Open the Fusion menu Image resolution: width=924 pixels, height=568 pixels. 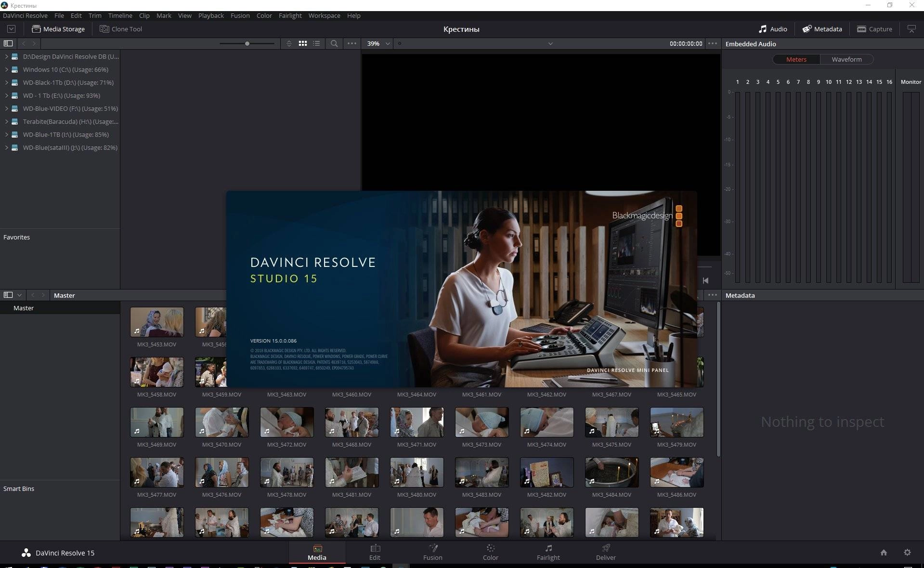[240, 15]
